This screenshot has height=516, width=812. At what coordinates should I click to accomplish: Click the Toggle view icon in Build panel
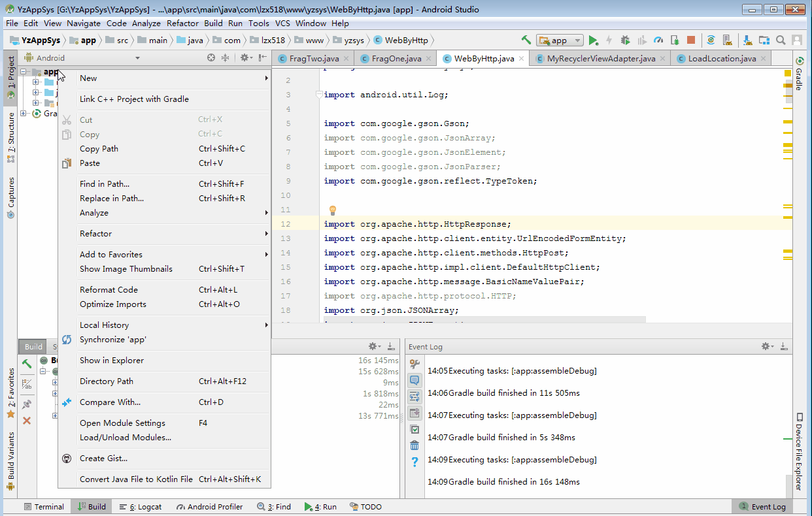27,385
